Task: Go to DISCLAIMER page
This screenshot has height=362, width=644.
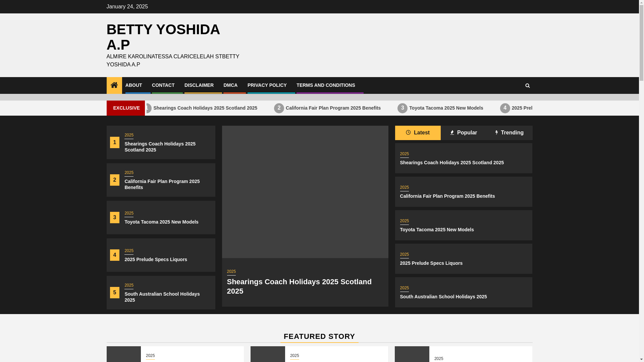Action: (x=199, y=85)
